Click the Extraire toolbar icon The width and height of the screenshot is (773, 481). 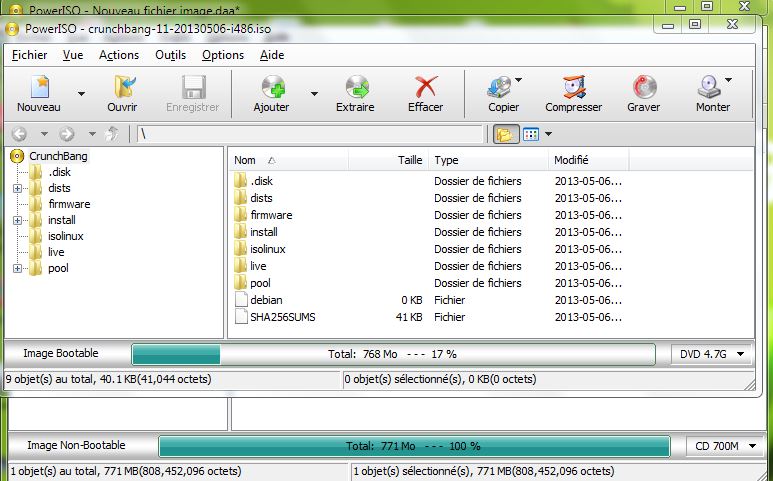(x=357, y=87)
